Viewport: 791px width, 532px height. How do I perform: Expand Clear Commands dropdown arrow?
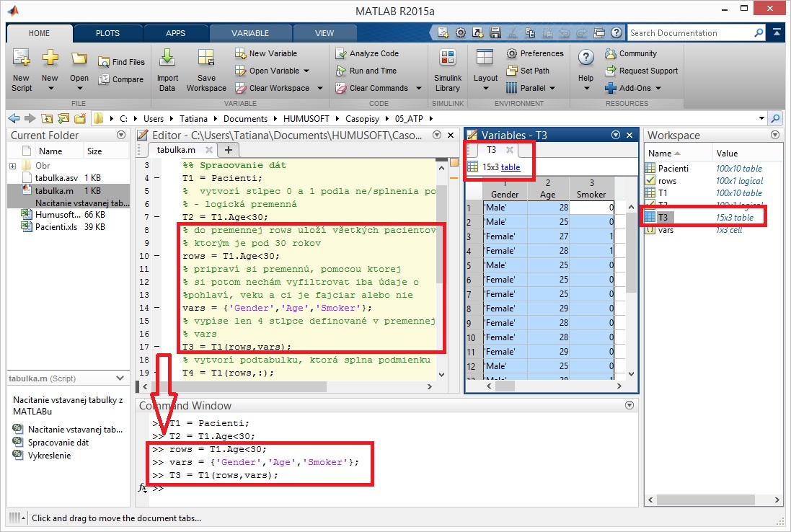(x=419, y=88)
